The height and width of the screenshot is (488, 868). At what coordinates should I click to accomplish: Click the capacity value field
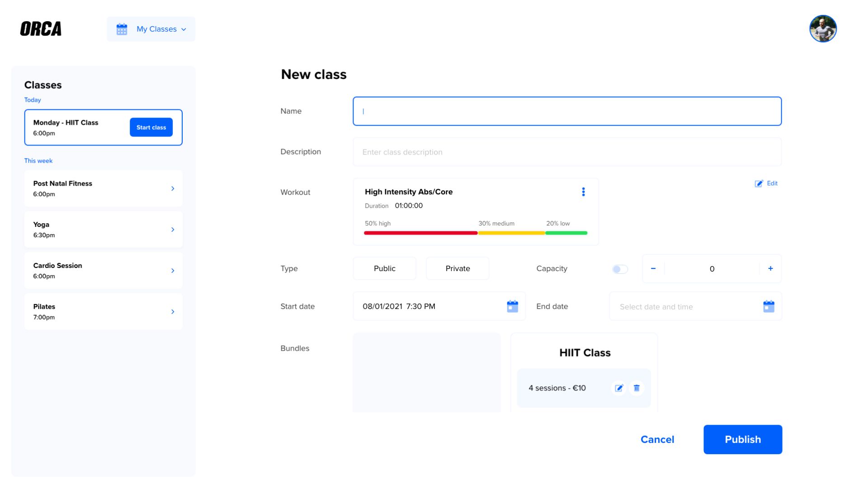712,269
